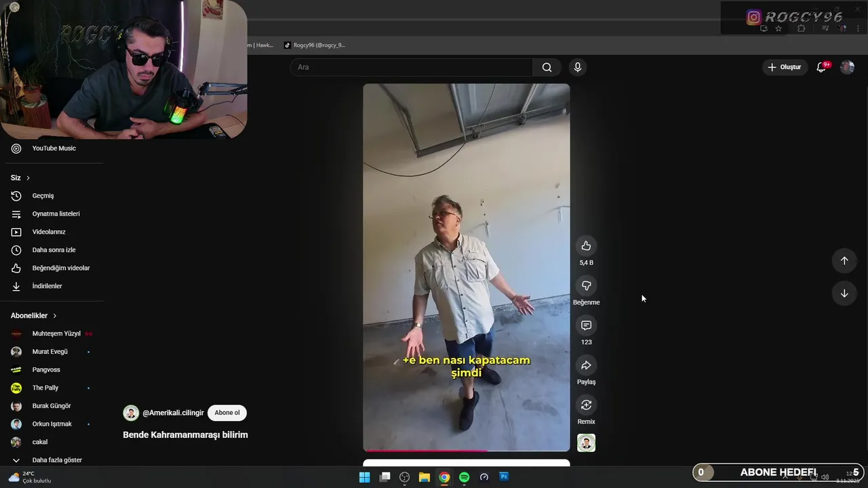This screenshot has width=868, height=488.
Task: Focus the Ara search field
Action: tap(412, 67)
